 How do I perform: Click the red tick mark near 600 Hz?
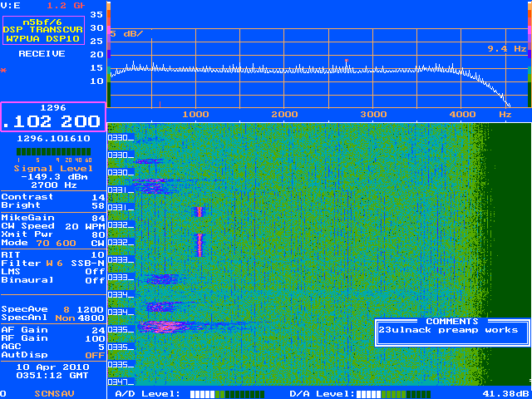coord(160,104)
